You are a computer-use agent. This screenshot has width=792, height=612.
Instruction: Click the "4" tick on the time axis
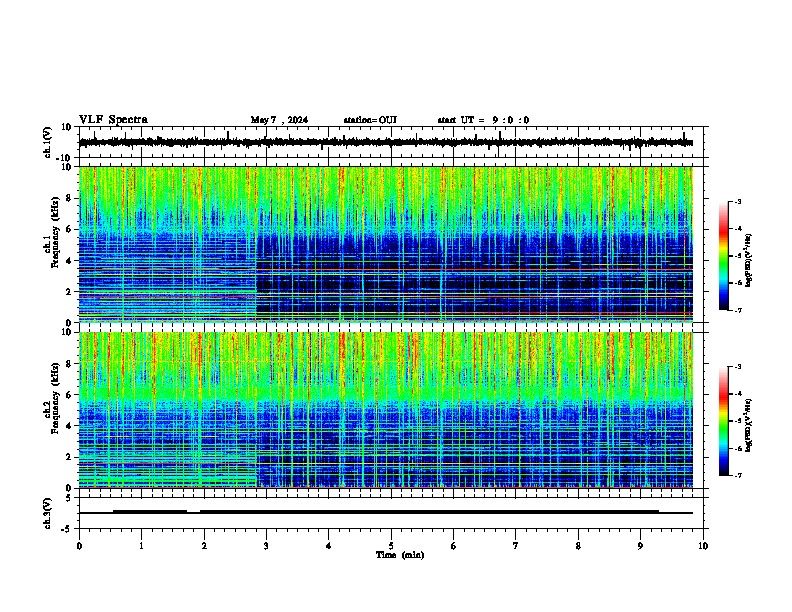click(x=329, y=546)
